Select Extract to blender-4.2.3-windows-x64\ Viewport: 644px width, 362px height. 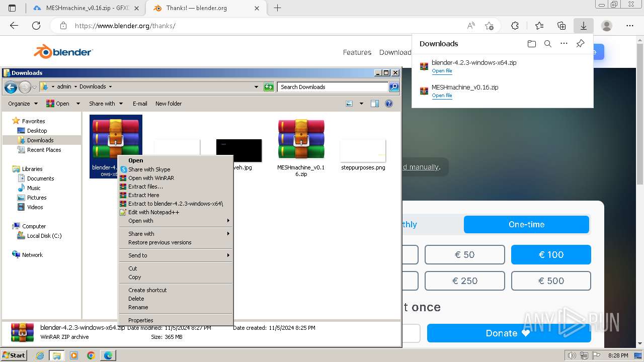coord(176,204)
